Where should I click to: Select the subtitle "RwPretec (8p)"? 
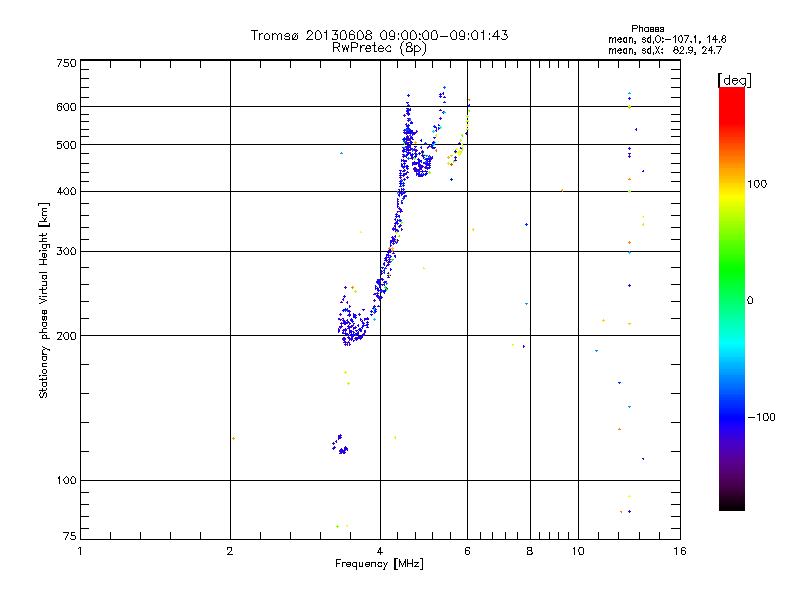(x=379, y=48)
